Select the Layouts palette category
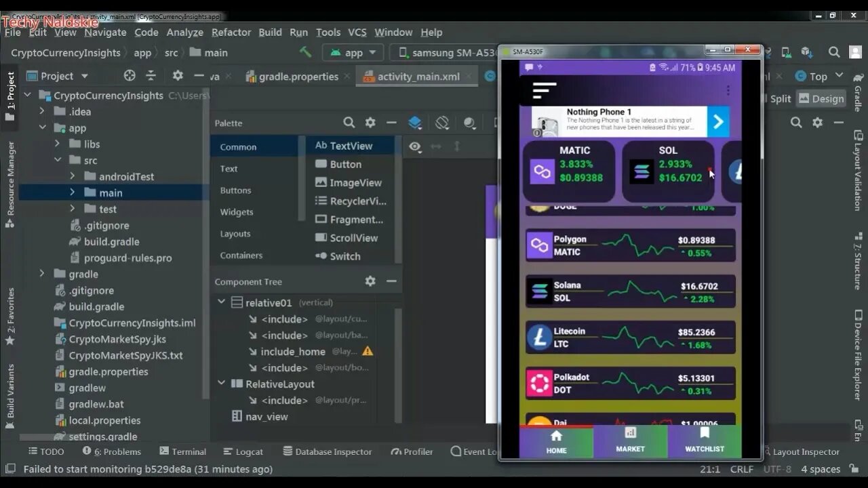This screenshot has height=488, width=868. coord(235,234)
